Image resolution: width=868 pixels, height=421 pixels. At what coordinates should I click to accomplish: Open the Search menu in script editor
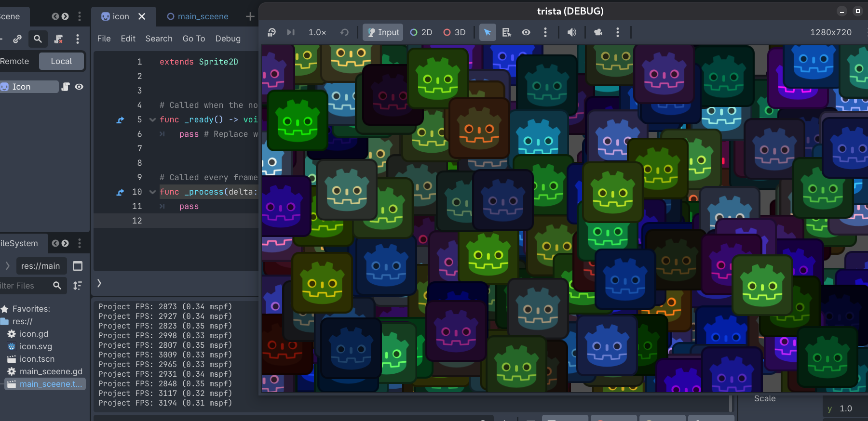click(159, 39)
